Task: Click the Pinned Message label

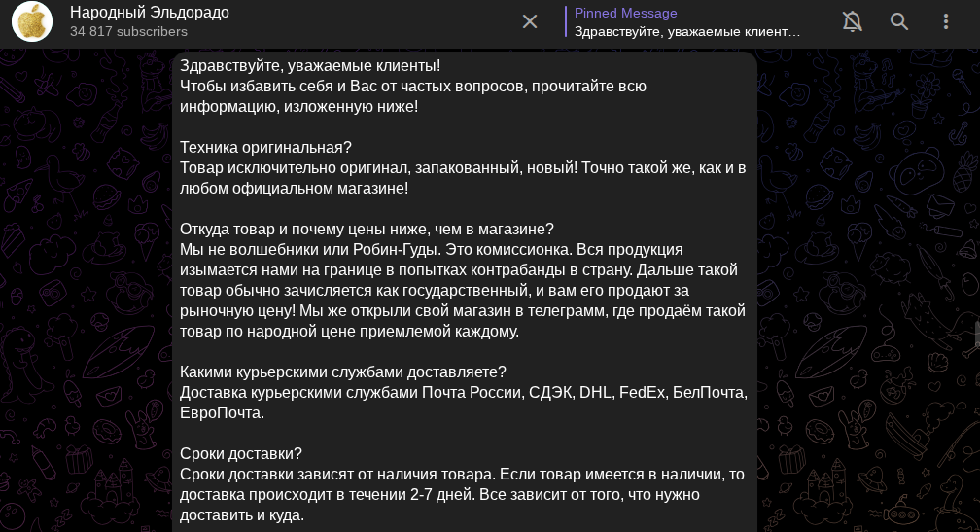Action: click(x=626, y=13)
